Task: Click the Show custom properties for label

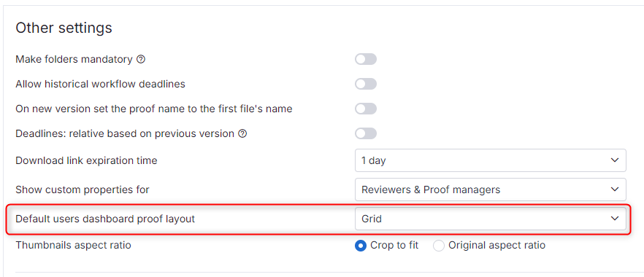Action: click(82, 190)
